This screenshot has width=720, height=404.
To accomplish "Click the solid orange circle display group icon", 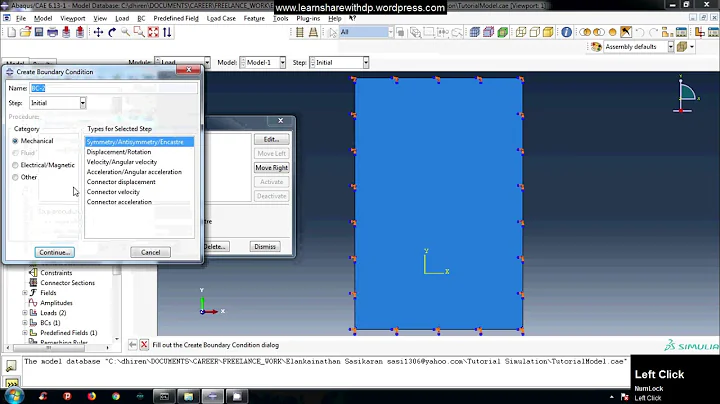I will (612, 32).
